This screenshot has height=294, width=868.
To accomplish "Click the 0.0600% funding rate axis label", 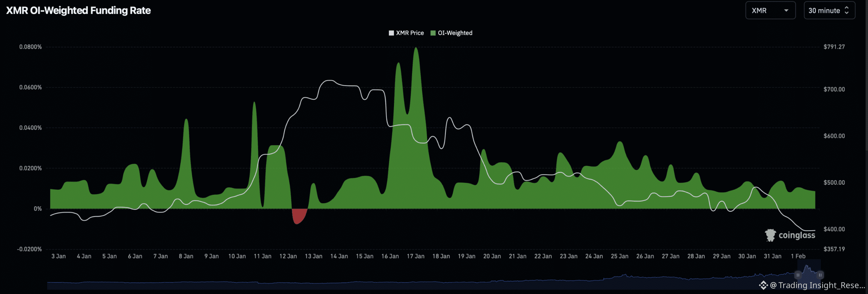I will [31, 87].
